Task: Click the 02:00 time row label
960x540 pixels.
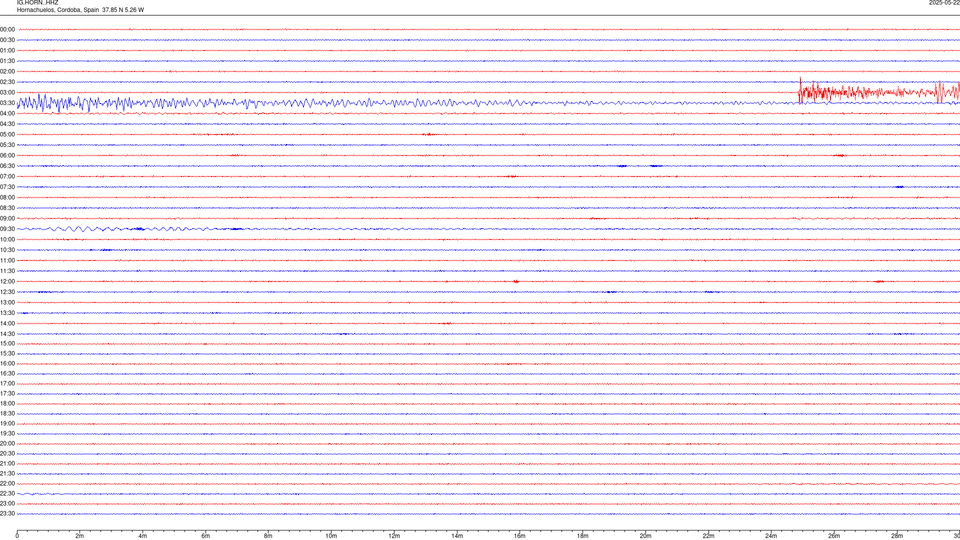Action: (x=7, y=72)
